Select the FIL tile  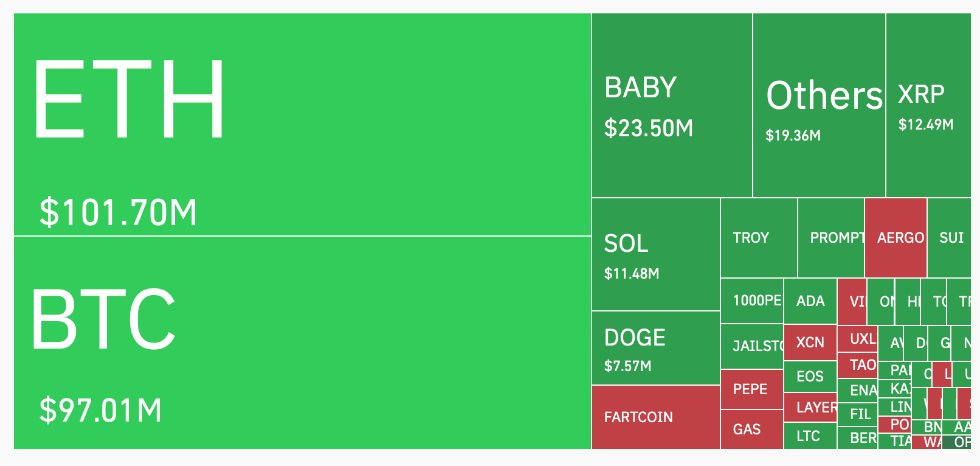857,414
